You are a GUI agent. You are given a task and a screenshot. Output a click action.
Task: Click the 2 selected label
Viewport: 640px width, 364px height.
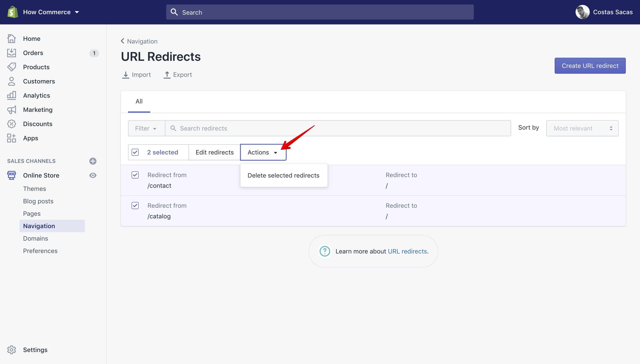pyautogui.click(x=163, y=152)
